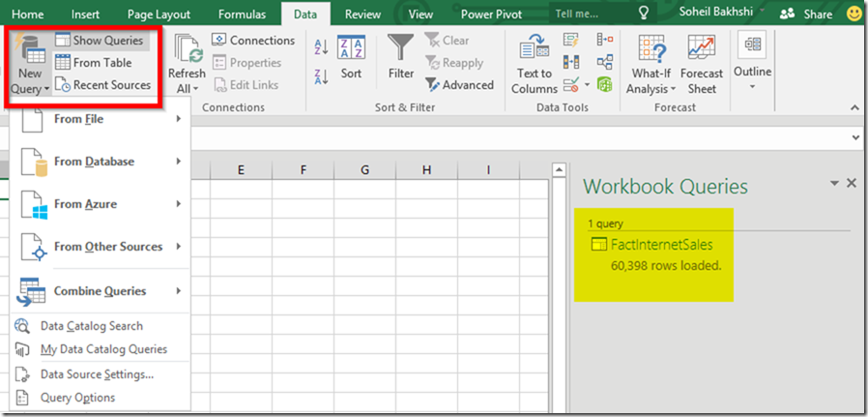Click the Consolidate icon
The width and height of the screenshot is (868, 417).
604,40
